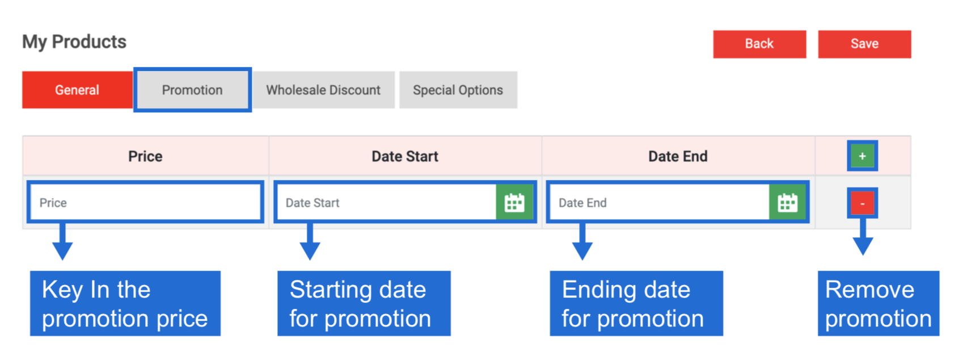The image size is (980, 360).
Task: Click the red minus remove promotion icon
Action: tap(862, 203)
